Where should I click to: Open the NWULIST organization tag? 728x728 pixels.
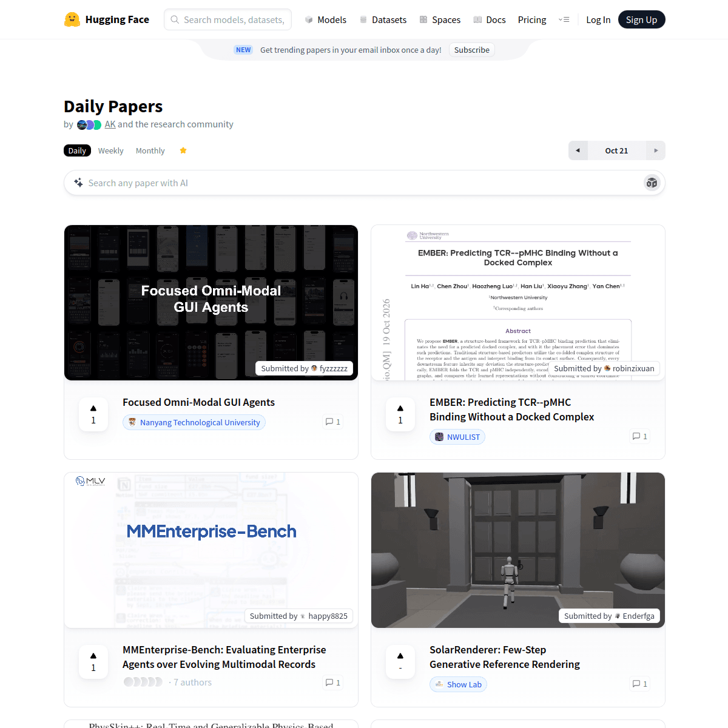pyautogui.click(x=457, y=437)
